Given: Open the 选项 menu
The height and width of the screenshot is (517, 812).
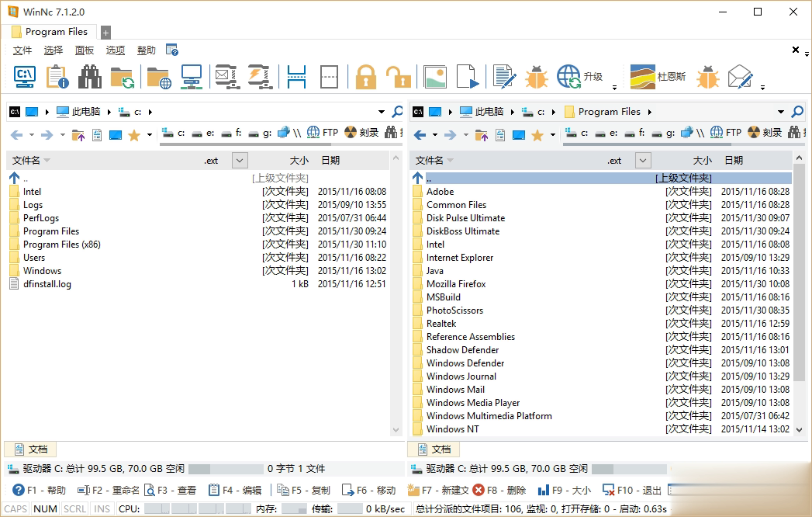Looking at the screenshot, I should (116, 50).
